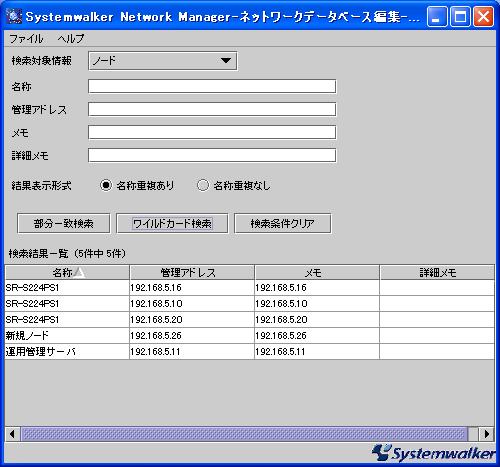500x467 pixels.
Task: Sort results by 管理アドレス column header
Action: 192,273
